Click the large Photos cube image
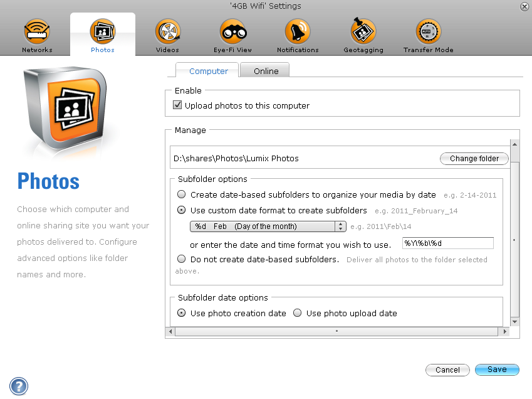532x399 pixels. 66,109
